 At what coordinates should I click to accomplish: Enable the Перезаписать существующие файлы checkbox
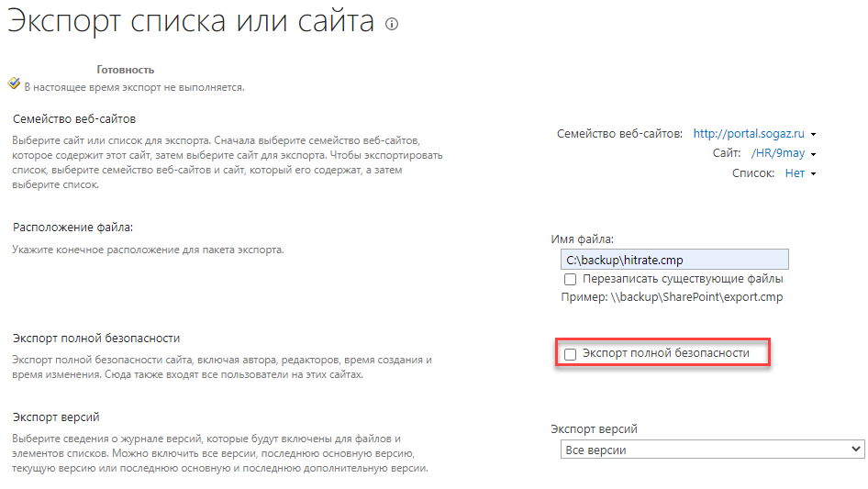point(570,279)
